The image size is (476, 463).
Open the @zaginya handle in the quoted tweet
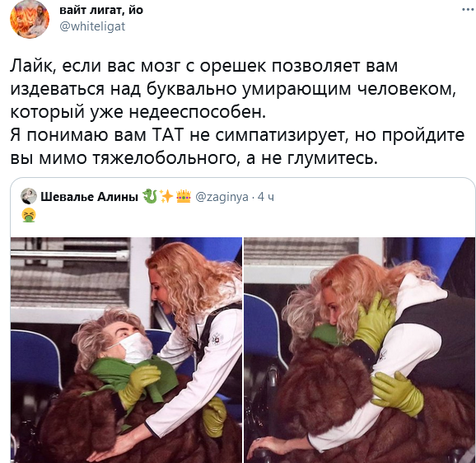click(222, 198)
